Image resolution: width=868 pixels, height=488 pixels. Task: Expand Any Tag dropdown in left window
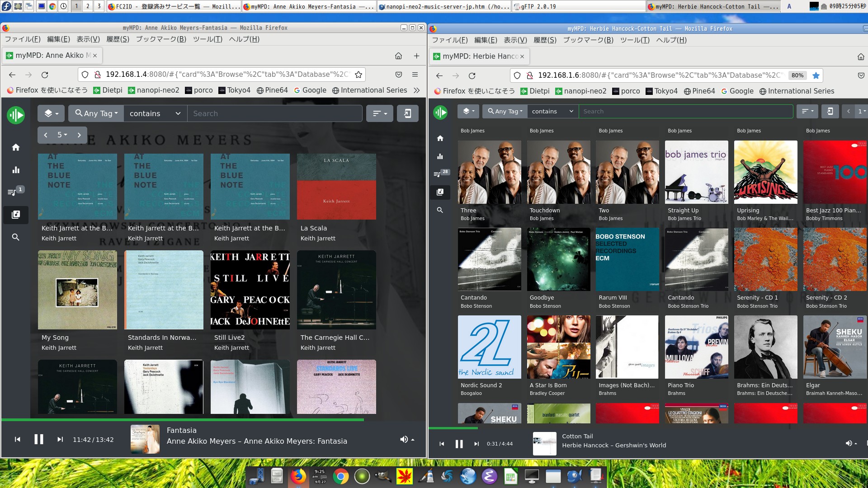(x=96, y=113)
